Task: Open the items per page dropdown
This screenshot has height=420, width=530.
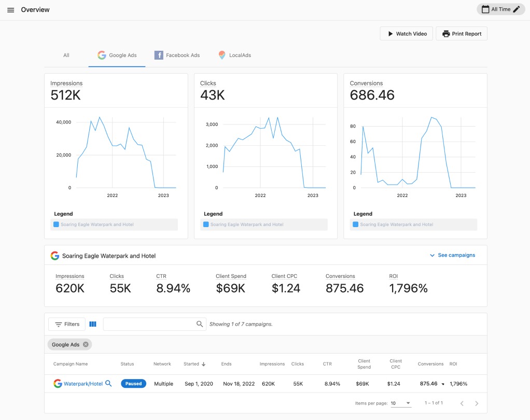Action: [400, 403]
